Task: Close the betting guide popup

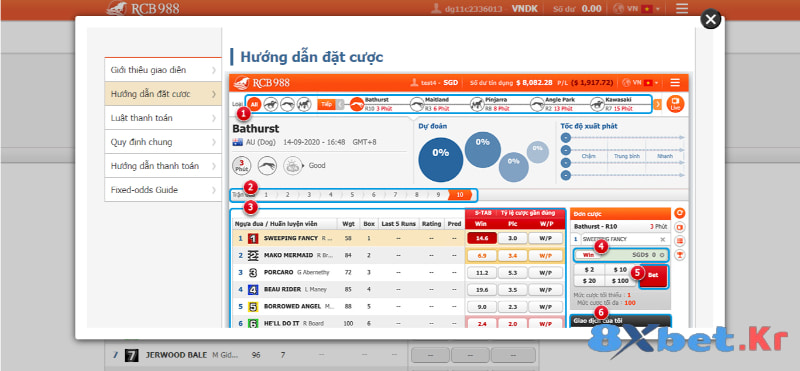Action: (x=710, y=20)
